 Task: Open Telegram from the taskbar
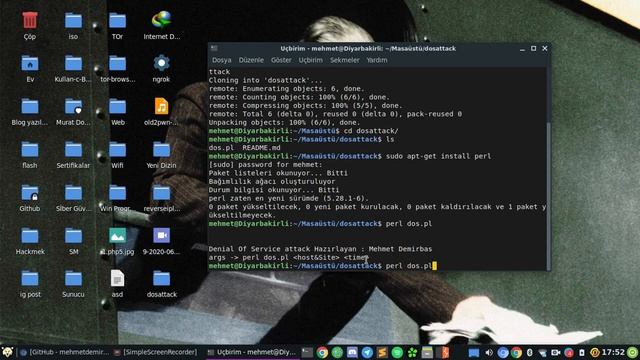367,352
